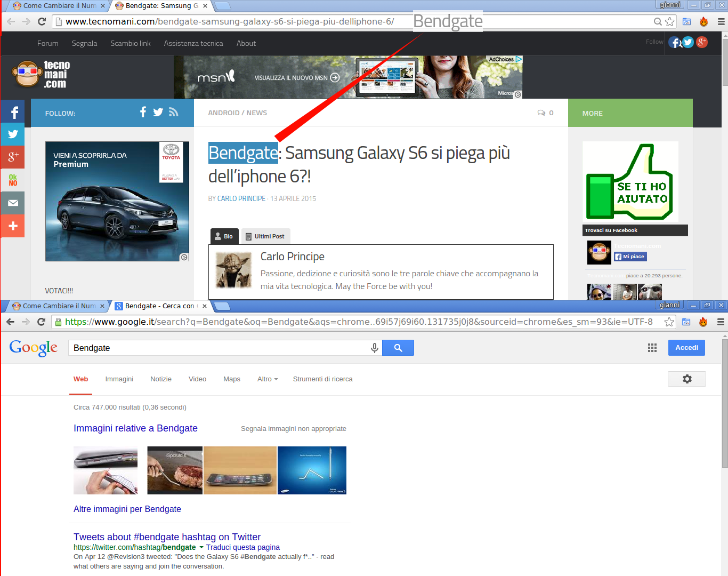728x576 pixels.
Task: Click 'Traduci questa pagina' link
Action: pyautogui.click(x=243, y=547)
